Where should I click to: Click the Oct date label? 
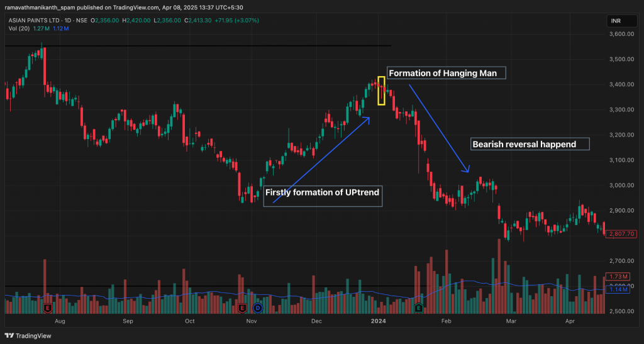point(190,321)
